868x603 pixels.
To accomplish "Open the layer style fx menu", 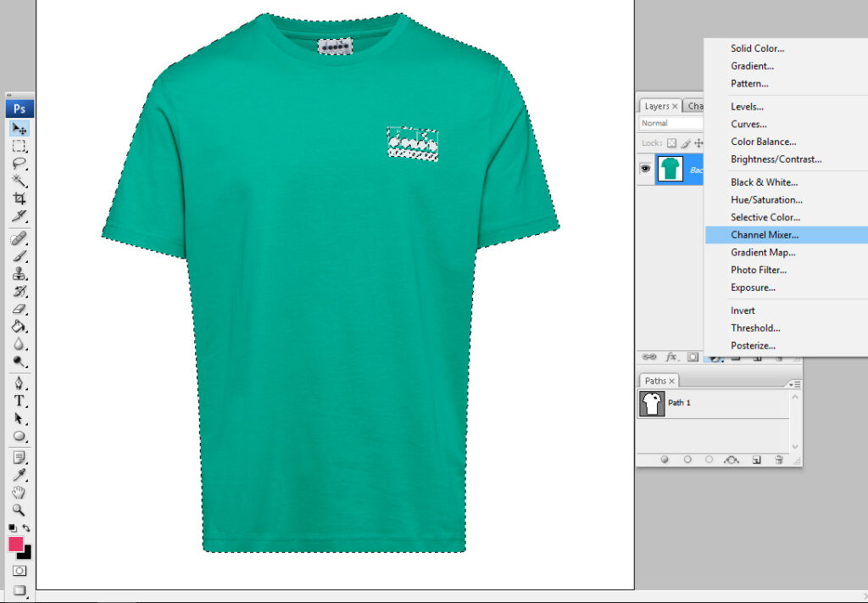I will [x=671, y=357].
